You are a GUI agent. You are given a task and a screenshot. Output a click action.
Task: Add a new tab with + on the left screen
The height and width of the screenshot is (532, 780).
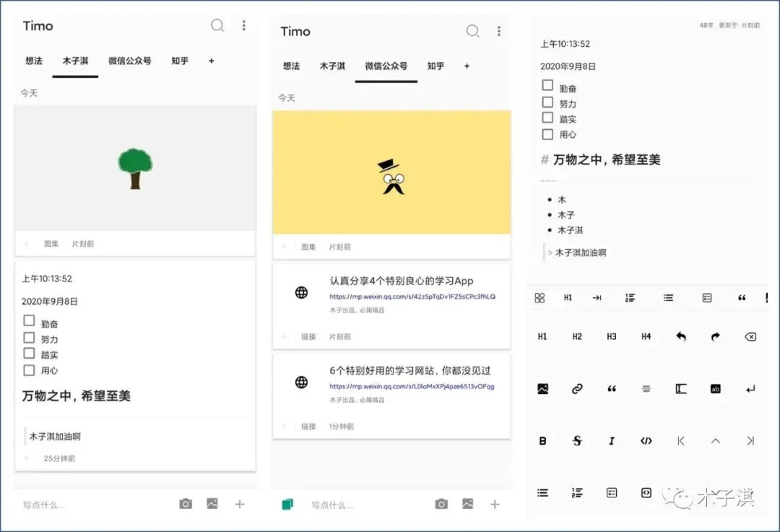[x=212, y=61]
